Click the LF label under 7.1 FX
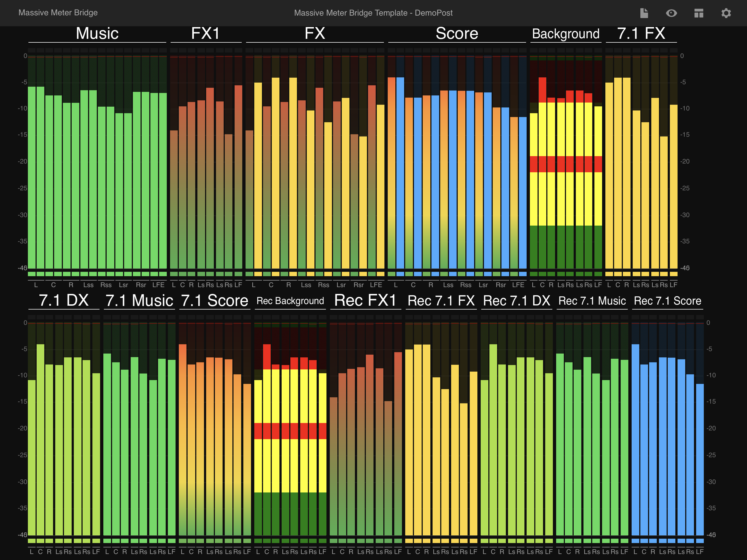 click(x=673, y=285)
